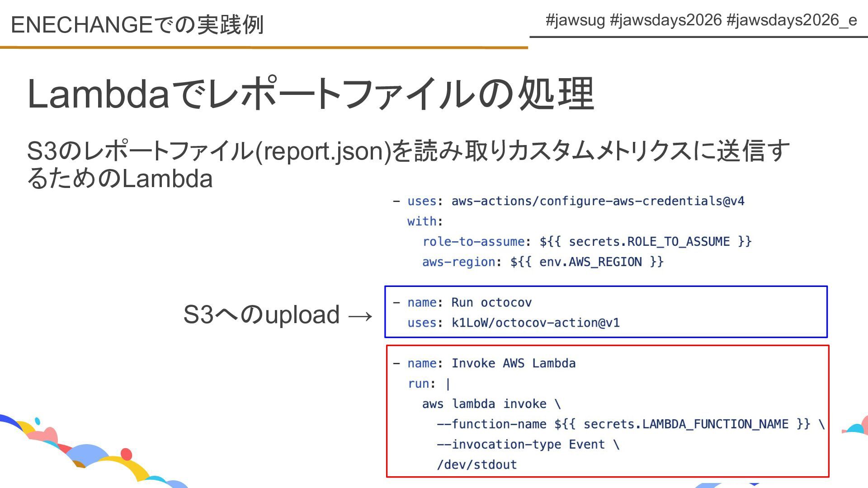
Task: Click the right arrow next to upload
Action: (360, 315)
